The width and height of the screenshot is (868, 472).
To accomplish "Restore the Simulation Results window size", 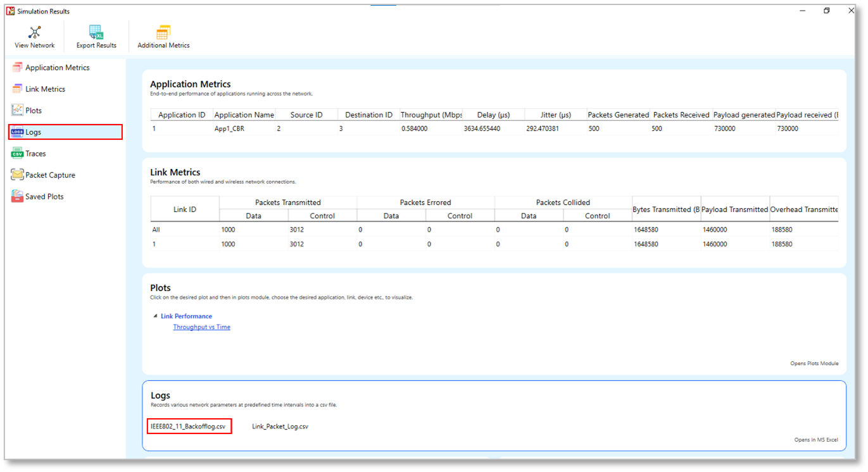I will (x=826, y=11).
